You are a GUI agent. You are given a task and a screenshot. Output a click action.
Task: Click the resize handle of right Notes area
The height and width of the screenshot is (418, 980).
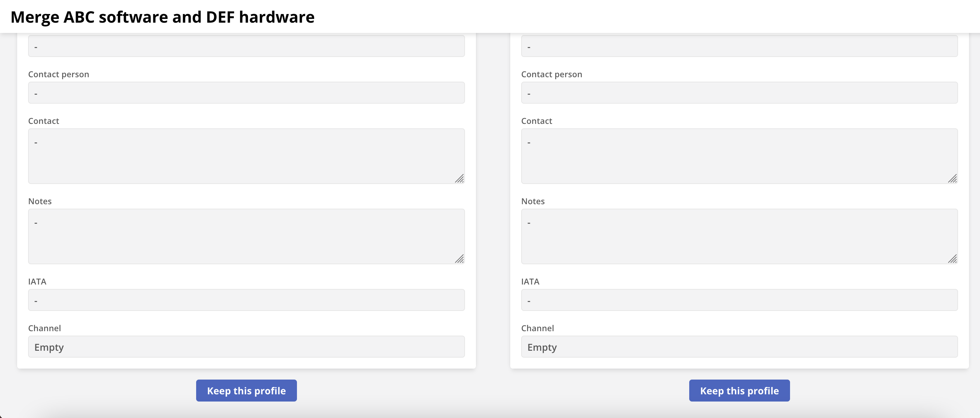[x=953, y=258]
